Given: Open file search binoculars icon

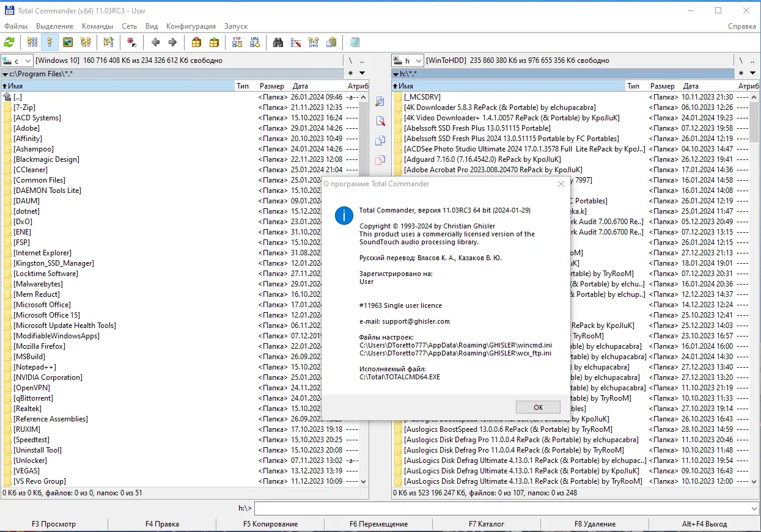Looking at the screenshot, I should pyautogui.click(x=278, y=42).
